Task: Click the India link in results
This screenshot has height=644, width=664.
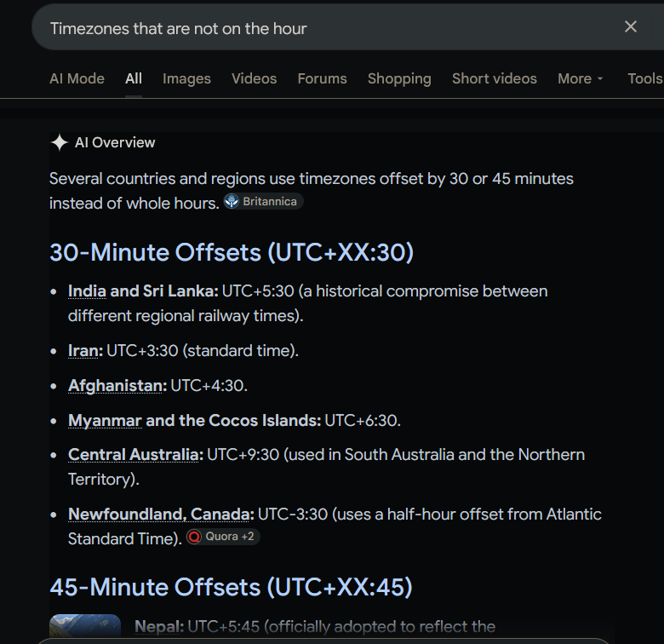Action: pos(87,291)
